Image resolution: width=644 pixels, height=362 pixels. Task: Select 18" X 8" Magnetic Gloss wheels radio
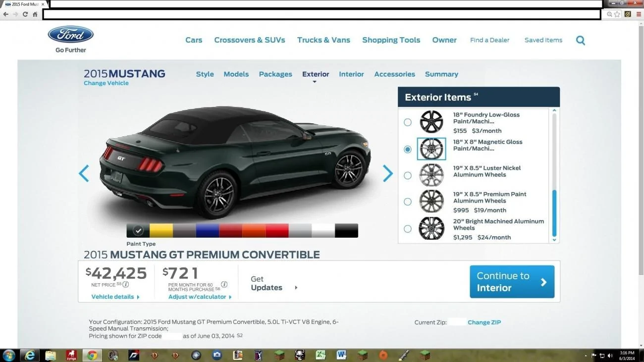coord(408,149)
